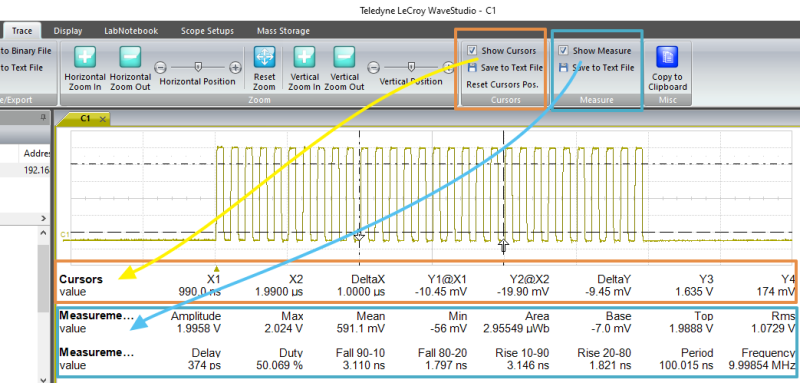Click the Vertical Zoom In icon
The height and width of the screenshot is (383, 800).
(x=304, y=57)
